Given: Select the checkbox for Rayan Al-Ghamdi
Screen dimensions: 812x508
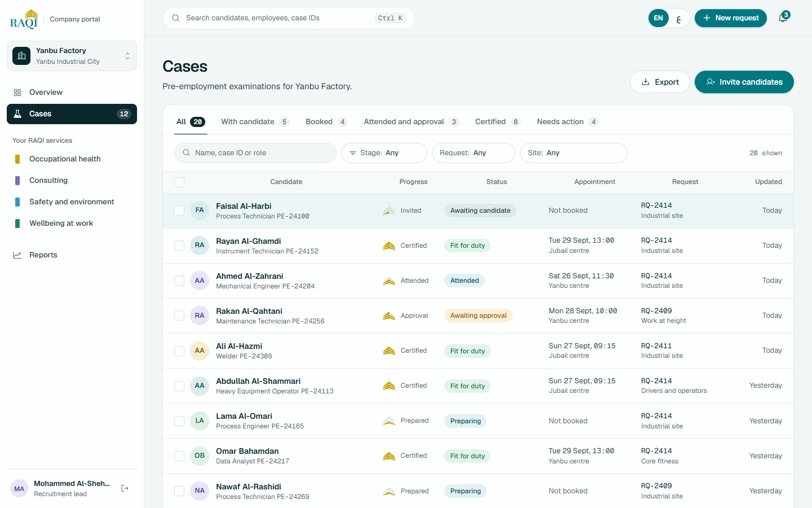Looking at the screenshot, I should tap(179, 246).
